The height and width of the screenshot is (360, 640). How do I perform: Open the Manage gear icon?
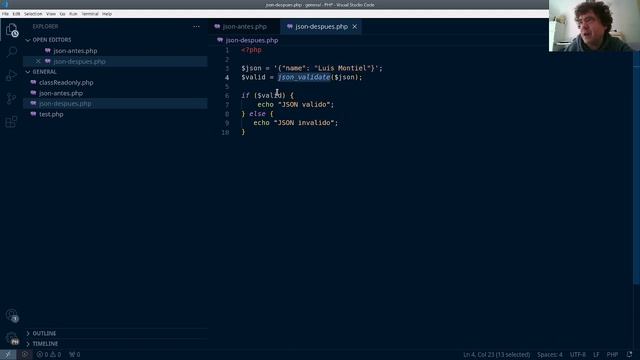(x=11, y=338)
